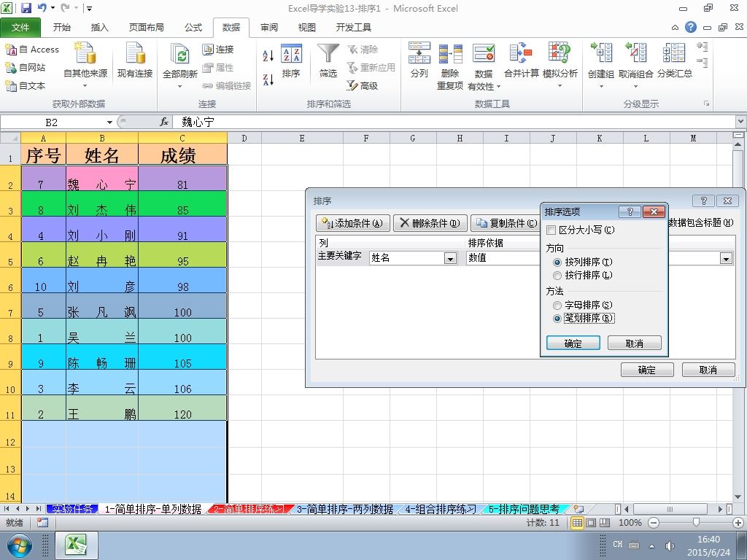Toggle the Filter (筛选) funnel
The width and height of the screenshot is (747, 560).
pos(328,61)
